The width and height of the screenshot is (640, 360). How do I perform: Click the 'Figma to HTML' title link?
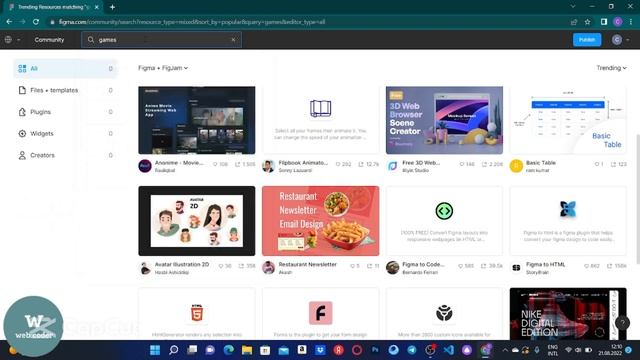pos(545,264)
